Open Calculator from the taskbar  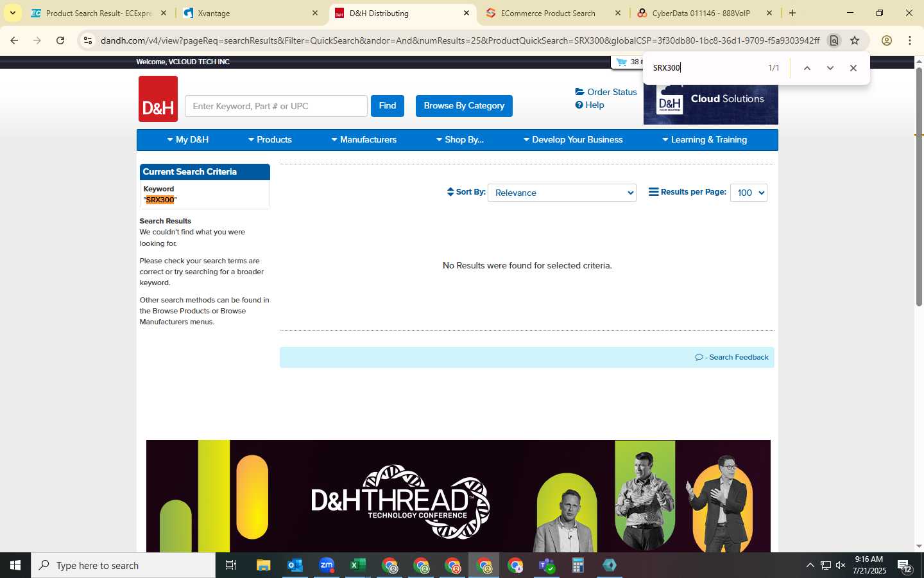coord(578,565)
